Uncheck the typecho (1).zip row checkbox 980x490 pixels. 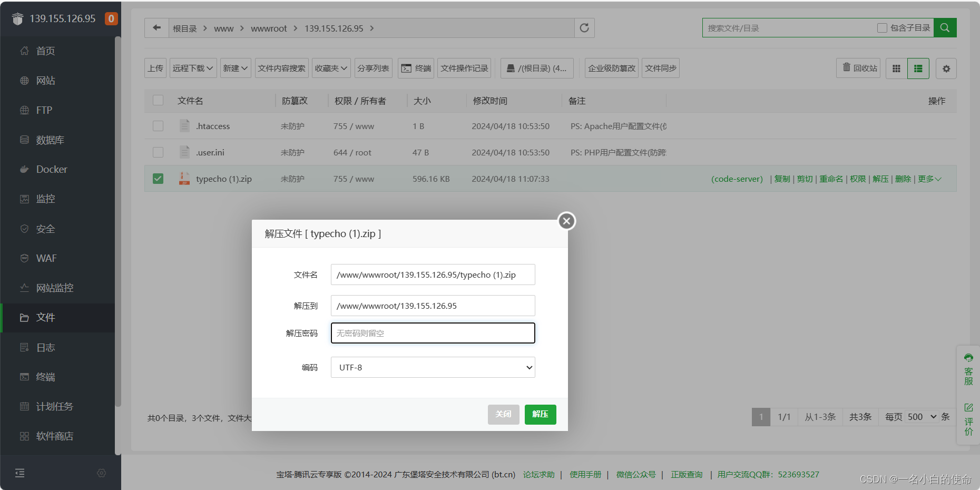tap(158, 179)
